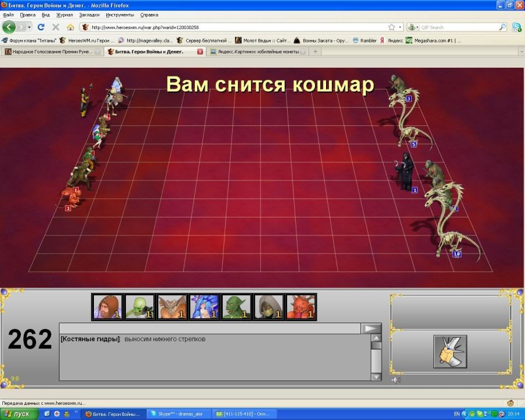Select the blue-haired sprite portrait in queue
The height and width of the screenshot is (420, 525).
click(x=205, y=307)
